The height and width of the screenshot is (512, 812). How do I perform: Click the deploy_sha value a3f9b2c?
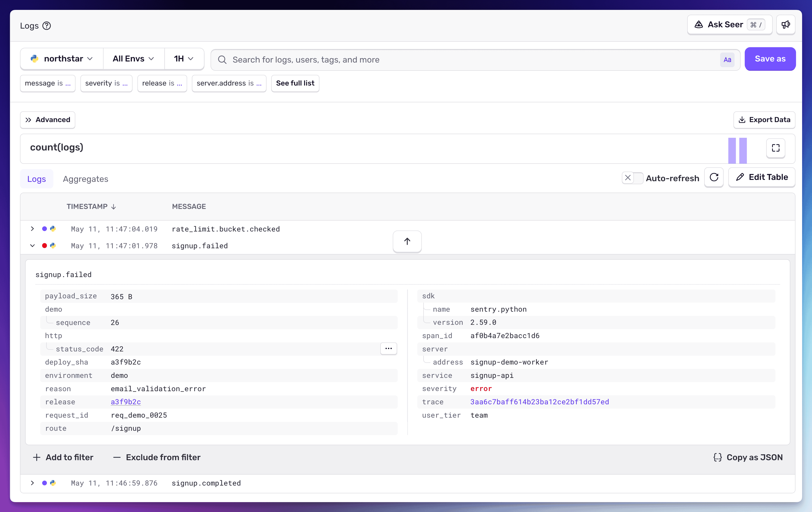coord(126,362)
